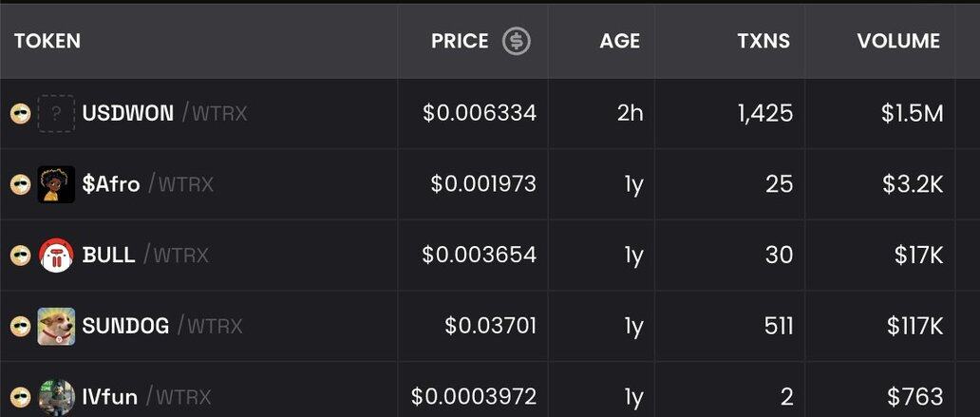Click sunglasses emoji badge beside USDWON
The height and width of the screenshot is (417, 980).
point(21,114)
